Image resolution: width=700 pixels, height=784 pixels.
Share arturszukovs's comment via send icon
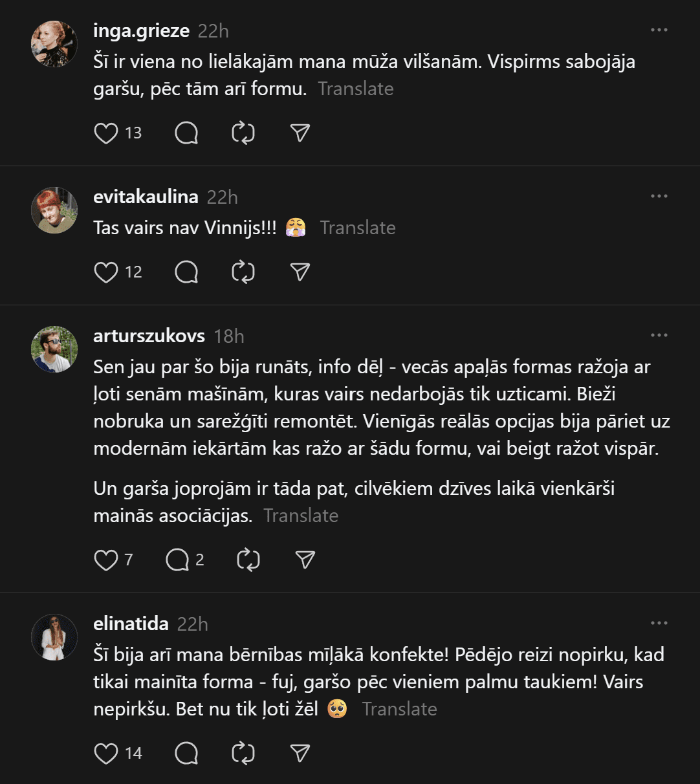305,560
